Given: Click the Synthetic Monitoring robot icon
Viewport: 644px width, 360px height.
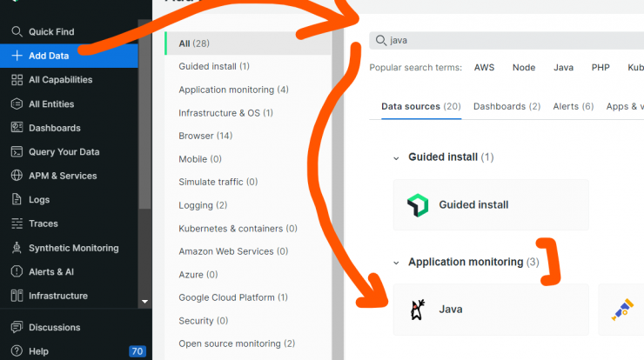Looking at the screenshot, I should 17,248.
